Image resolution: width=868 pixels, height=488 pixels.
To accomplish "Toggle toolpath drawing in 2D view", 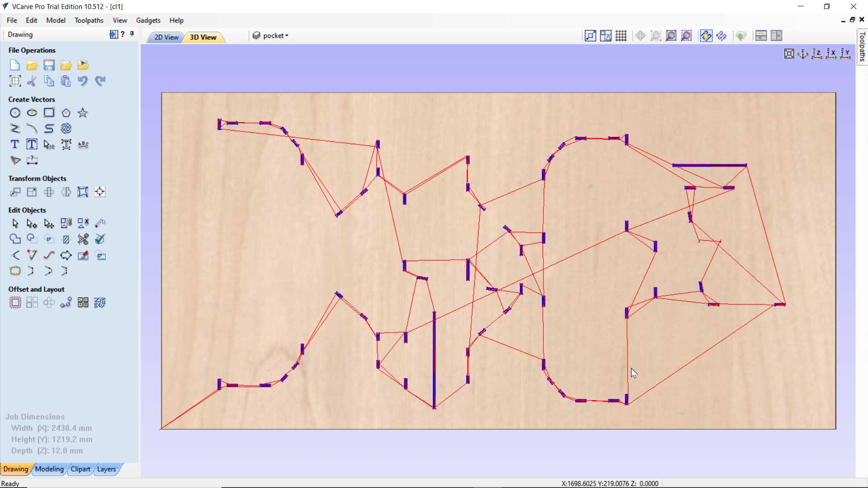I will pyautogui.click(x=706, y=36).
